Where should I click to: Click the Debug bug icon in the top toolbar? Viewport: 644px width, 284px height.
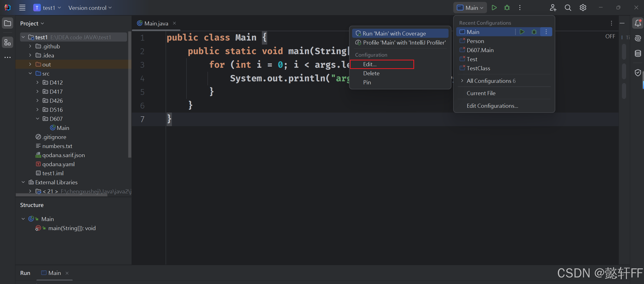click(x=507, y=8)
